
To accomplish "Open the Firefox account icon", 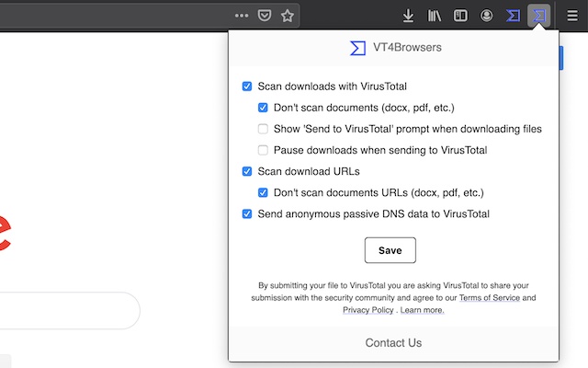I will pos(486,16).
